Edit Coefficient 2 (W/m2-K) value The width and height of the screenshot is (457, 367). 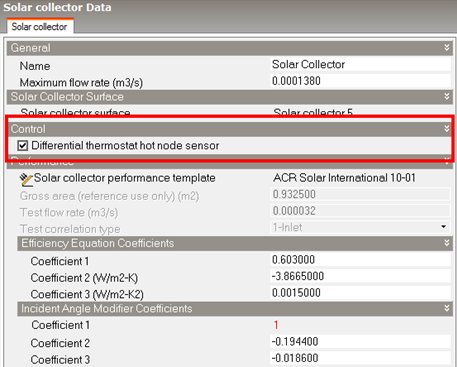coord(361,276)
